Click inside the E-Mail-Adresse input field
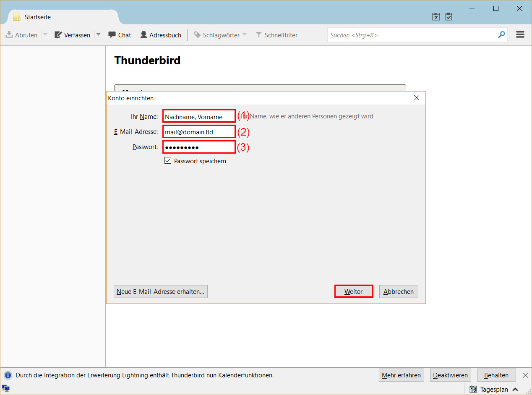 pos(198,131)
